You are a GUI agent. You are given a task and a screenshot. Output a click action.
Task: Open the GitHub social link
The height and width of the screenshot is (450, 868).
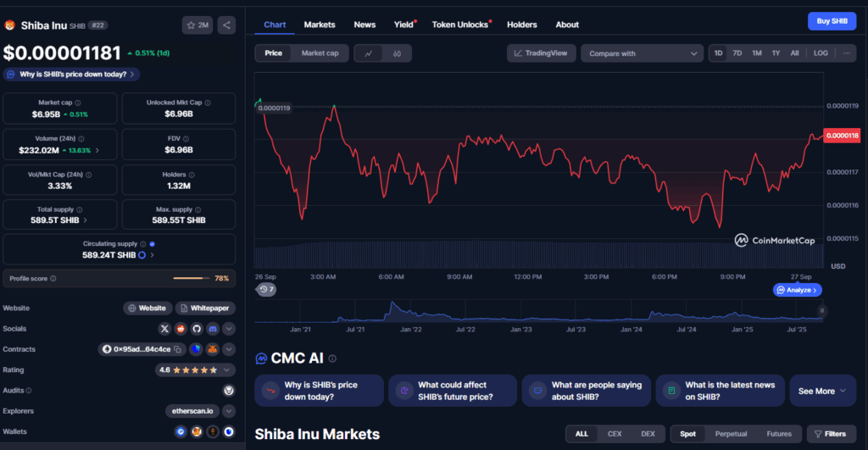(x=197, y=329)
